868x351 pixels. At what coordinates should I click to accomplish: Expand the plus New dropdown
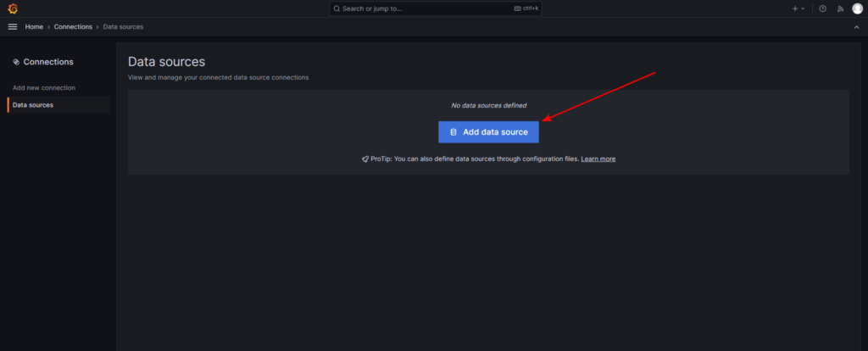pyautogui.click(x=798, y=8)
